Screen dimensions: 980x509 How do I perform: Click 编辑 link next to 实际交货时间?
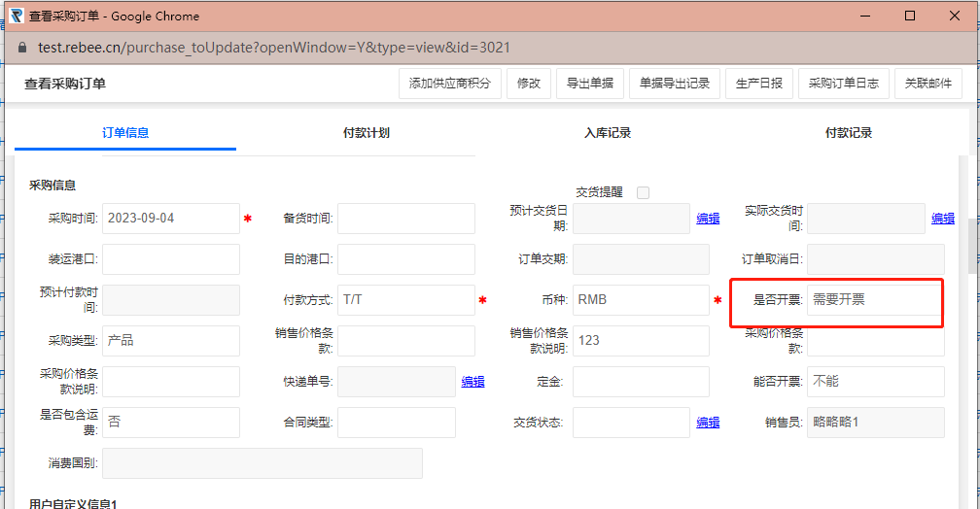point(943,219)
